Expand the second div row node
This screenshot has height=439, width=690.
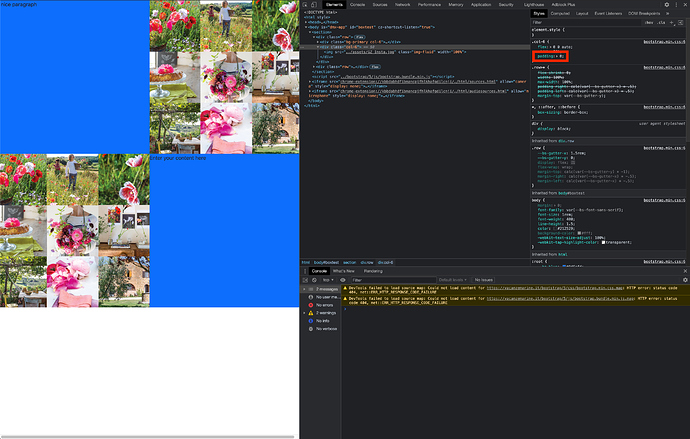[314, 66]
